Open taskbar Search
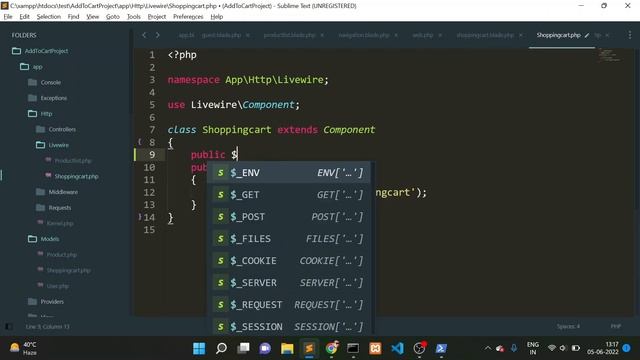 (221, 348)
